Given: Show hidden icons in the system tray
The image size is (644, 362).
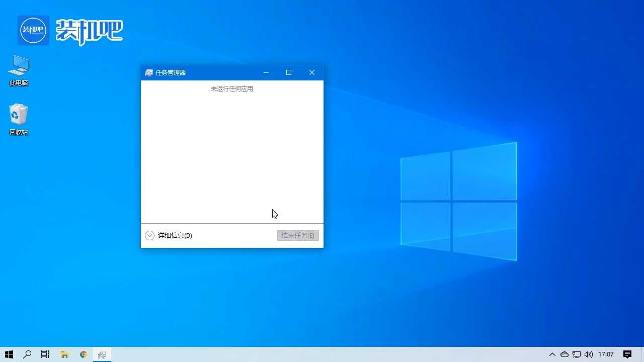Looking at the screenshot, I should (552, 354).
